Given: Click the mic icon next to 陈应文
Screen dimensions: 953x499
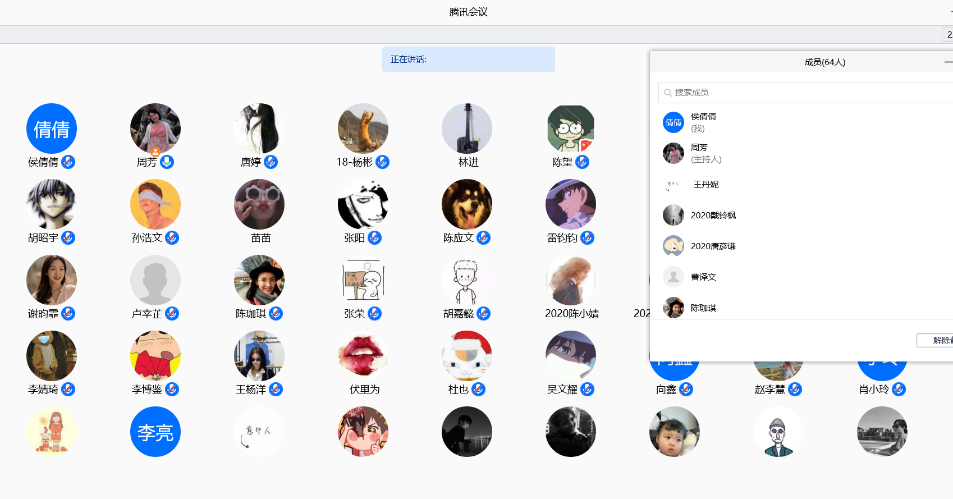Looking at the screenshot, I should point(483,238).
